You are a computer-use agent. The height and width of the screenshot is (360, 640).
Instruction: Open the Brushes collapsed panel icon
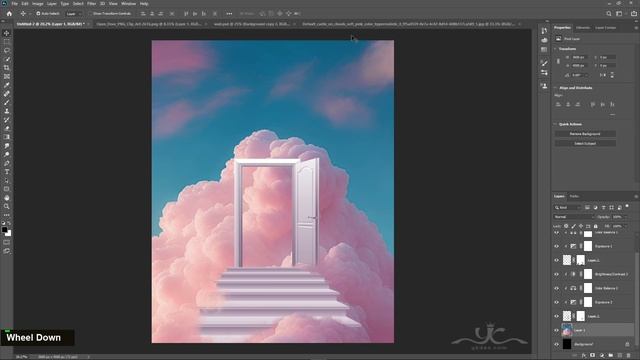tap(544, 62)
